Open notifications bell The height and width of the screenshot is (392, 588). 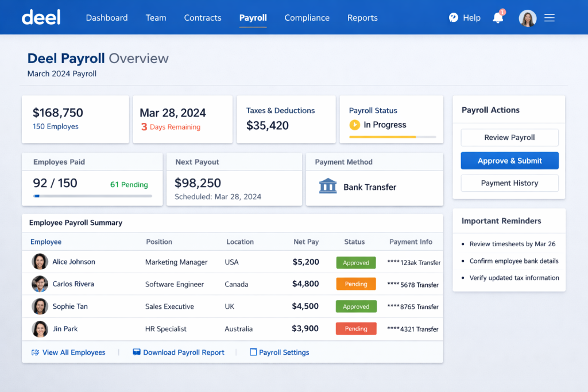point(498,18)
